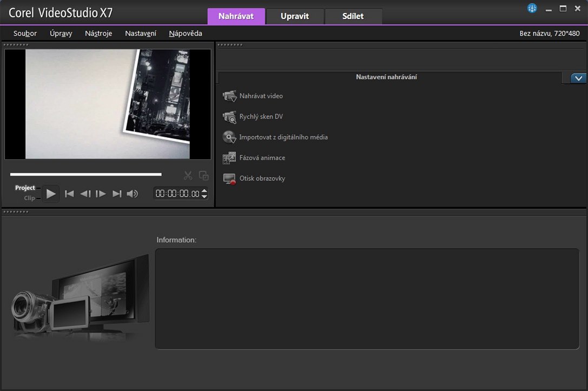Open the Nastavení menu
The height and width of the screenshot is (391, 588).
(141, 34)
